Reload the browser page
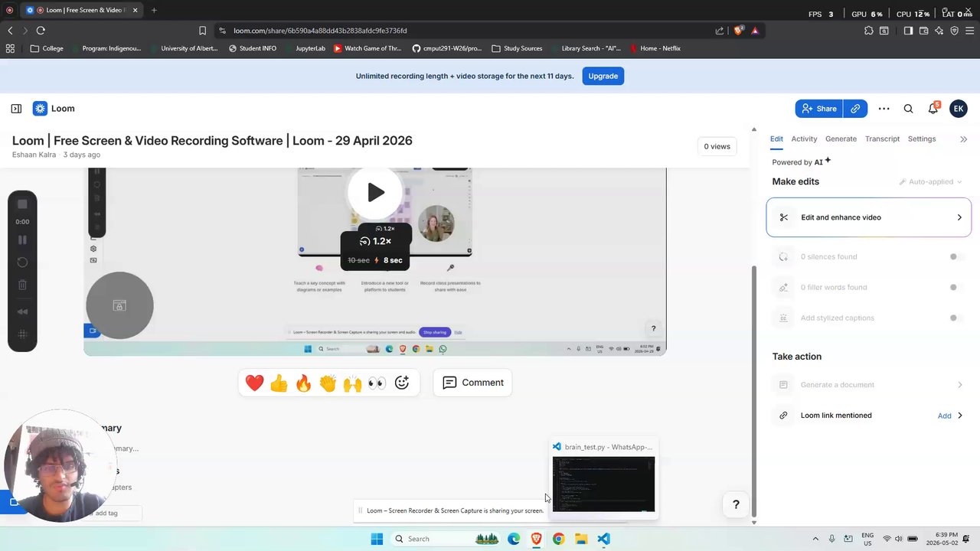 coord(41,31)
